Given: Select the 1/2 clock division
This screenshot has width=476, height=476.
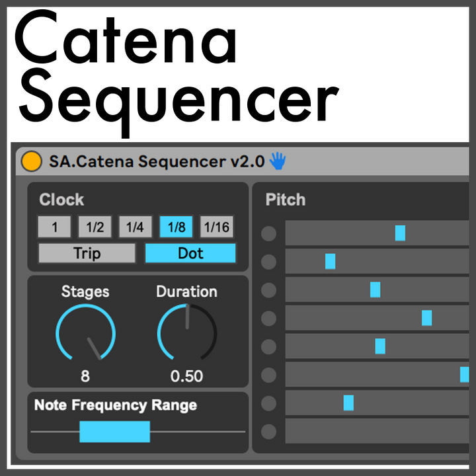Looking at the screenshot, I should tap(95, 227).
